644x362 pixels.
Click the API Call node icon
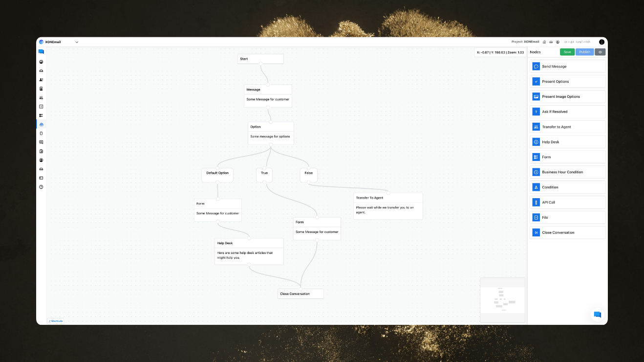point(536,203)
